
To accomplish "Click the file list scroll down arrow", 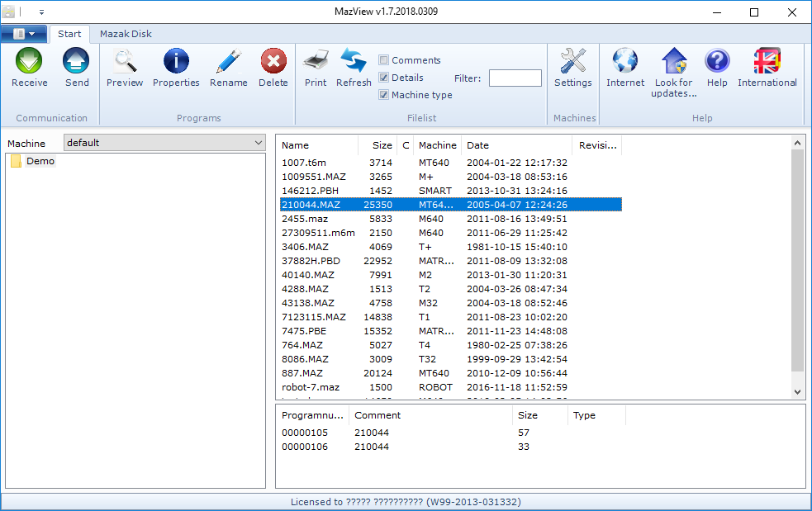I will tap(797, 392).
